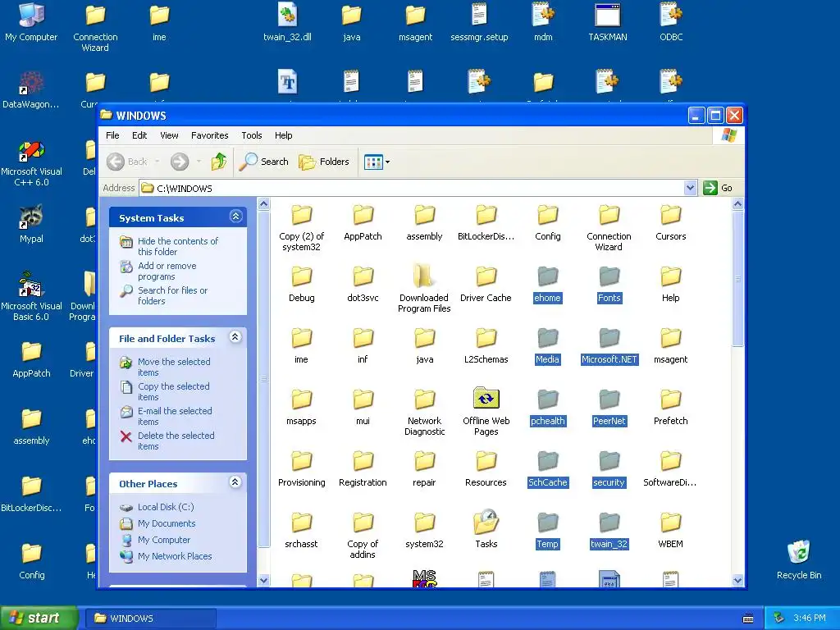The width and height of the screenshot is (840, 630).
Task: Toggle the Folders pane button
Action: pyautogui.click(x=323, y=162)
